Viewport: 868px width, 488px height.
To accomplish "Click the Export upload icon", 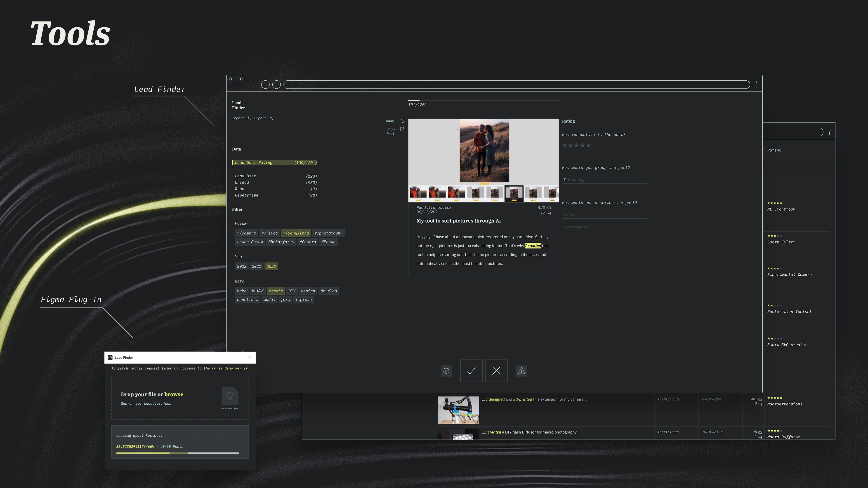I will pyautogui.click(x=271, y=118).
